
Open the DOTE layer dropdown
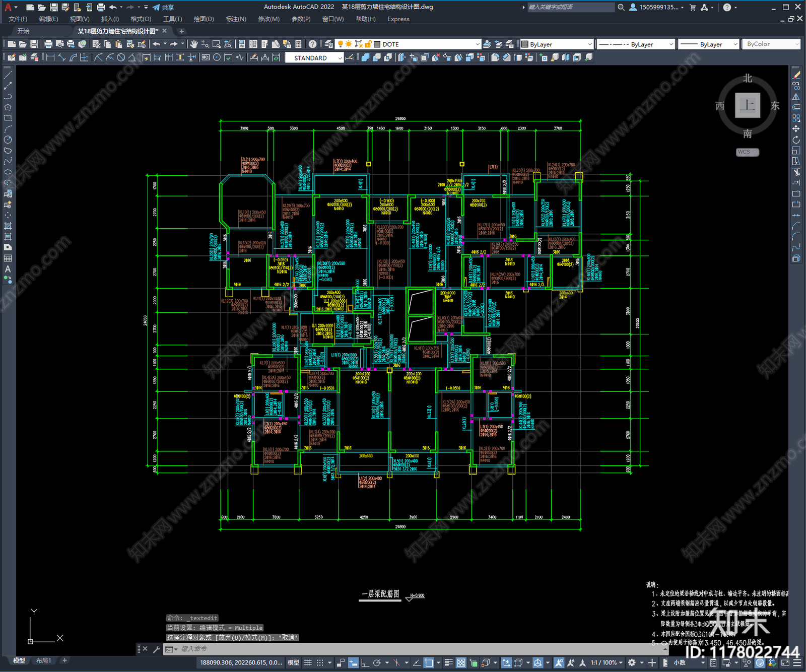(x=409, y=44)
